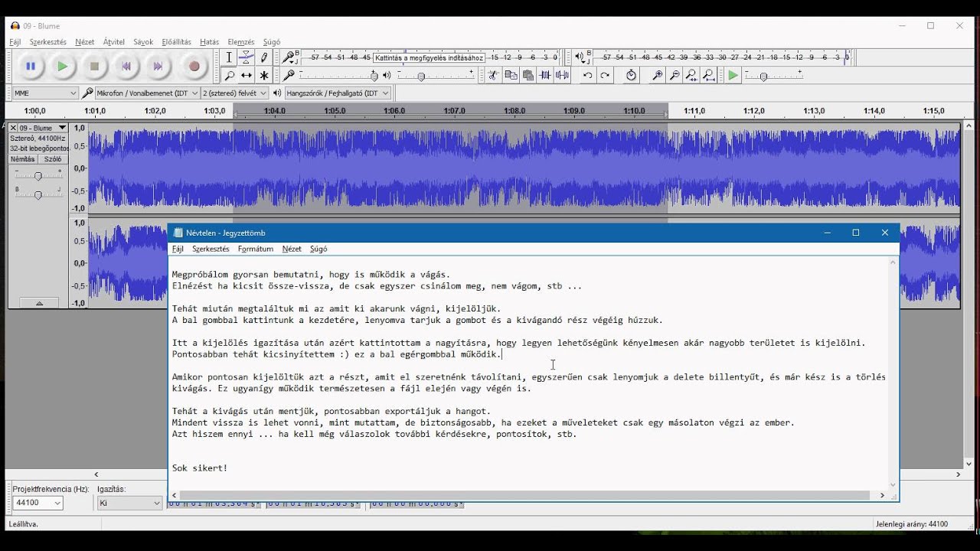Click Trim audio outside selection icon
The image size is (980, 551).
coord(545,75)
